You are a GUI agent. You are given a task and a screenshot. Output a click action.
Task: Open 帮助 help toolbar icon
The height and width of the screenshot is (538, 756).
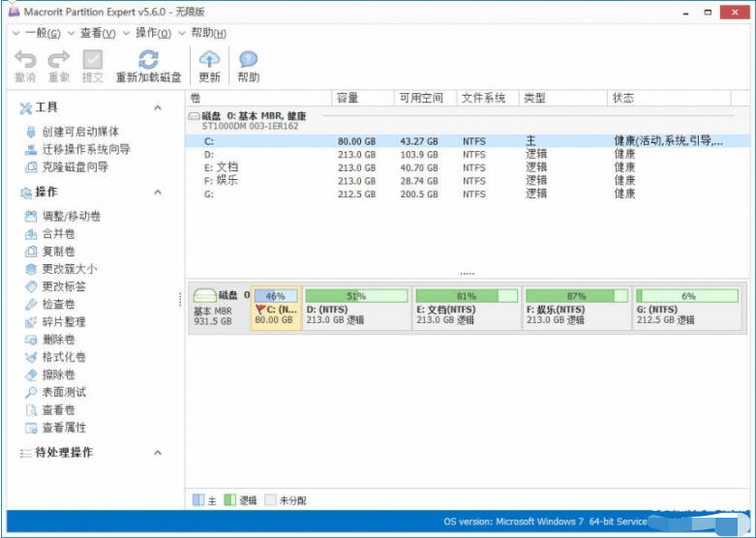(249, 60)
